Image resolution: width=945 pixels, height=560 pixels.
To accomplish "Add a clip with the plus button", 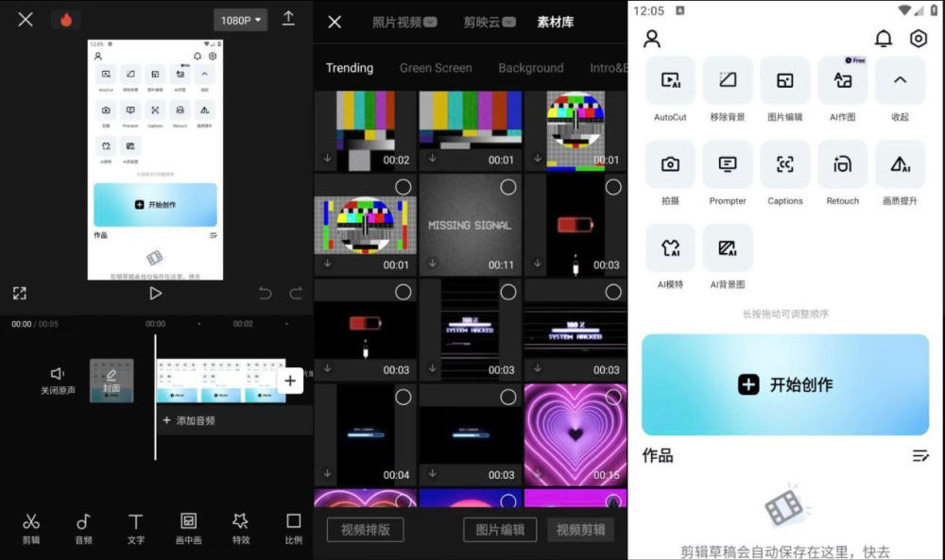I will click(290, 381).
